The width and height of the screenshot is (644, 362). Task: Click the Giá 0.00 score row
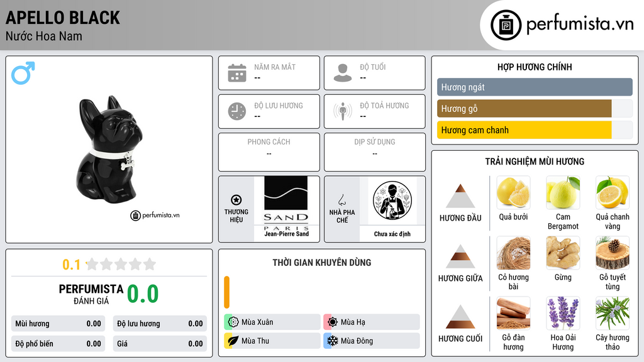(x=160, y=344)
